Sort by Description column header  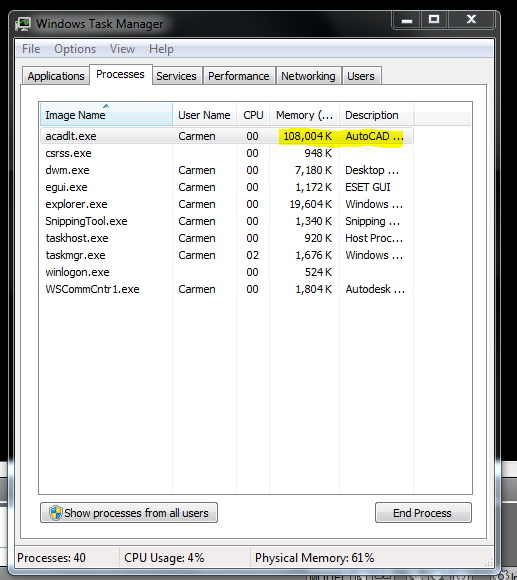pos(376,115)
